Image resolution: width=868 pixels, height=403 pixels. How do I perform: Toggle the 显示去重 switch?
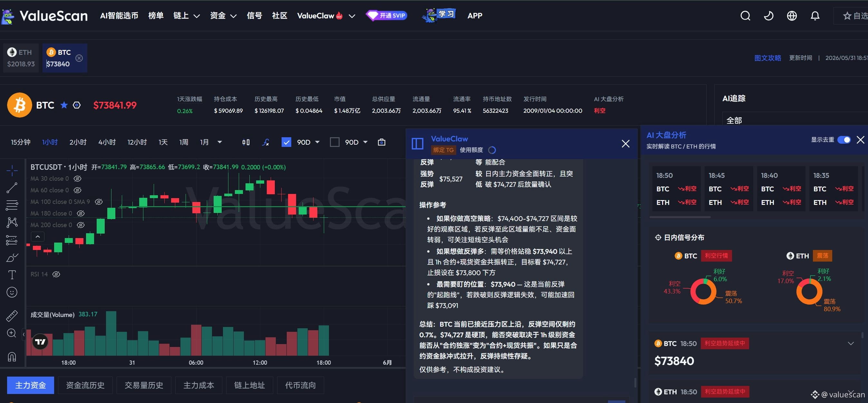(844, 139)
